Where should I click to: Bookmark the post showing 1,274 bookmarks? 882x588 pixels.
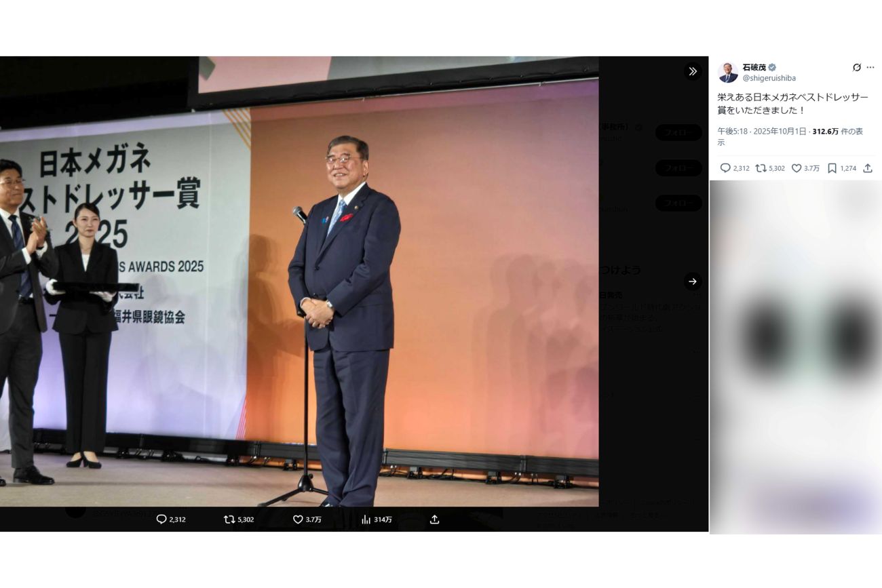pos(832,168)
